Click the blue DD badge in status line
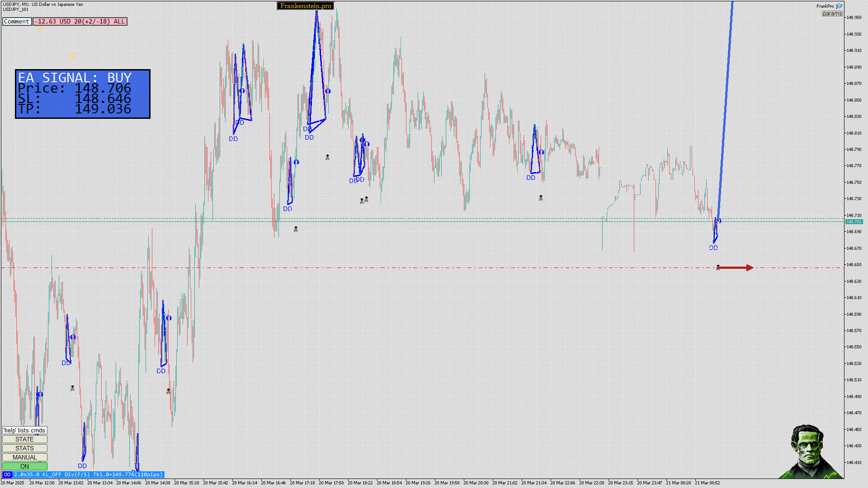The image size is (868, 488). point(7,474)
